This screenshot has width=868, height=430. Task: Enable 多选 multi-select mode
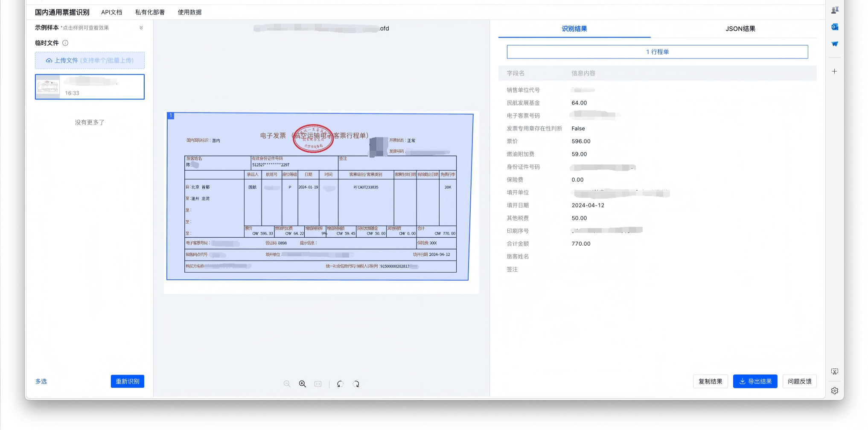[41, 381]
